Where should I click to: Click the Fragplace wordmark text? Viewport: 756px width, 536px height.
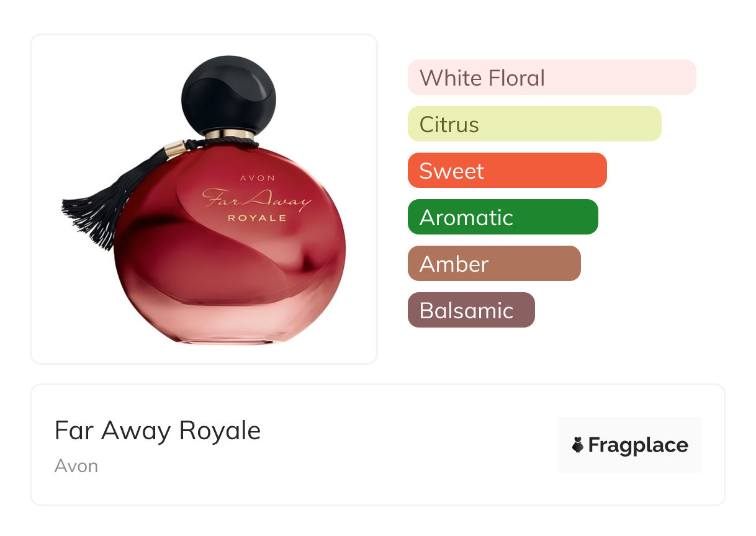(x=638, y=445)
